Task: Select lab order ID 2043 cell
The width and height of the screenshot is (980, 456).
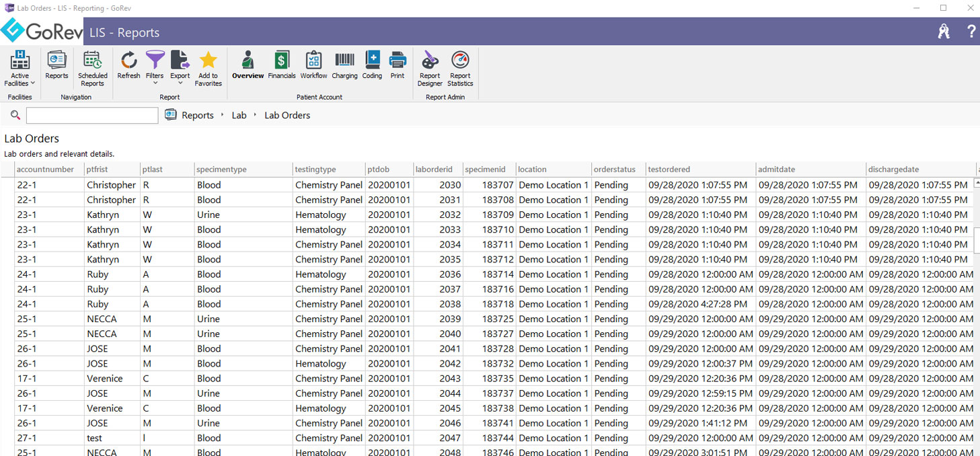Action: 439,379
